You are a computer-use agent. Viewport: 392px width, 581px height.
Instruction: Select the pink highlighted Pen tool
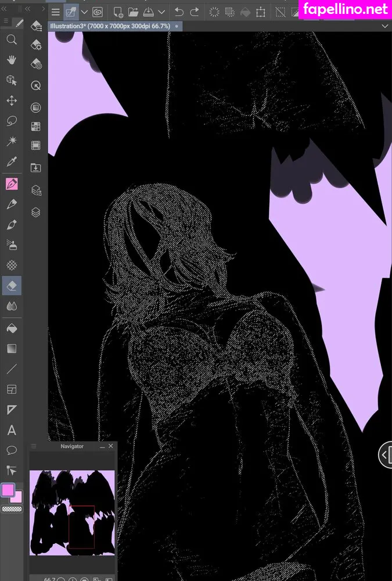pos(11,184)
